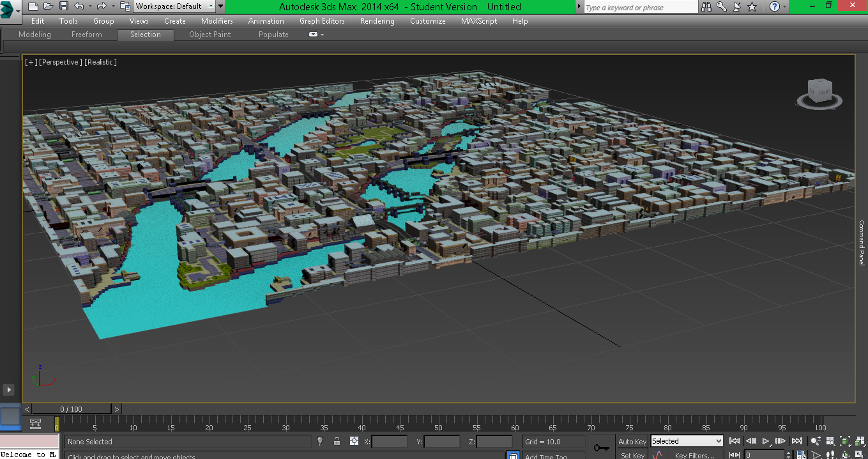This screenshot has width=868, height=459.
Task: Click the Open File folder icon
Action: pos(49,6)
